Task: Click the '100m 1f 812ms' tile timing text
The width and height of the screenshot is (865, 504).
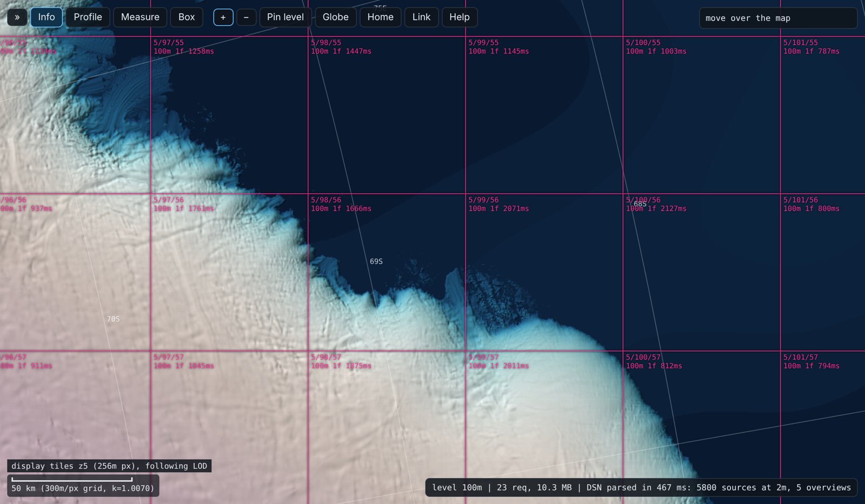Action: (654, 366)
